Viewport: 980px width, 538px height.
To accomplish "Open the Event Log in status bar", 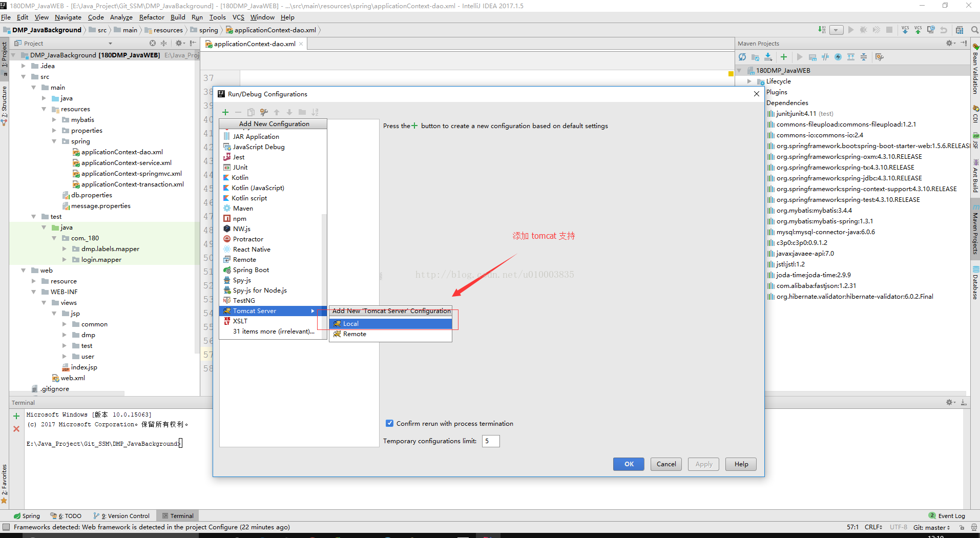I will click(947, 516).
